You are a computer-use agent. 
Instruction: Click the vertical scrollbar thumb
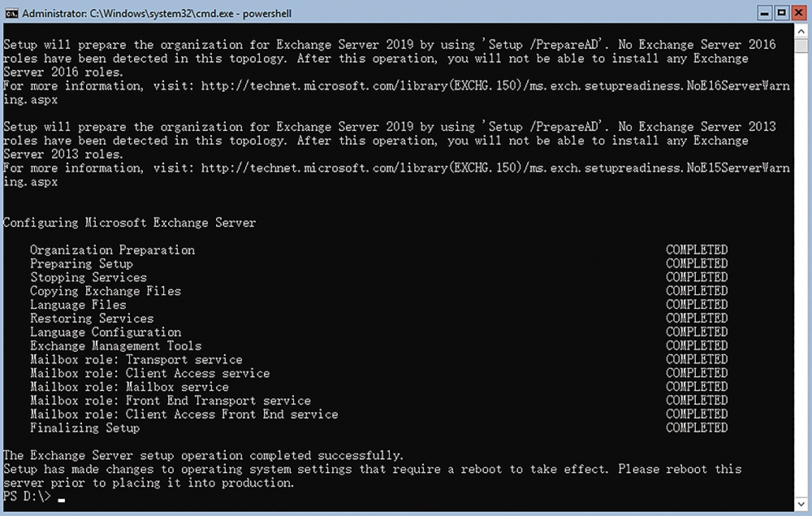(801, 46)
